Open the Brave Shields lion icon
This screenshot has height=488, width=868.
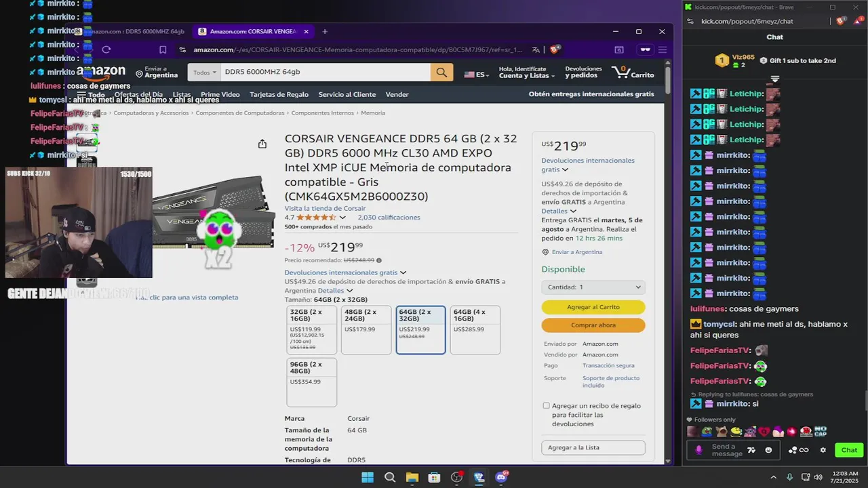(x=555, y=49)
